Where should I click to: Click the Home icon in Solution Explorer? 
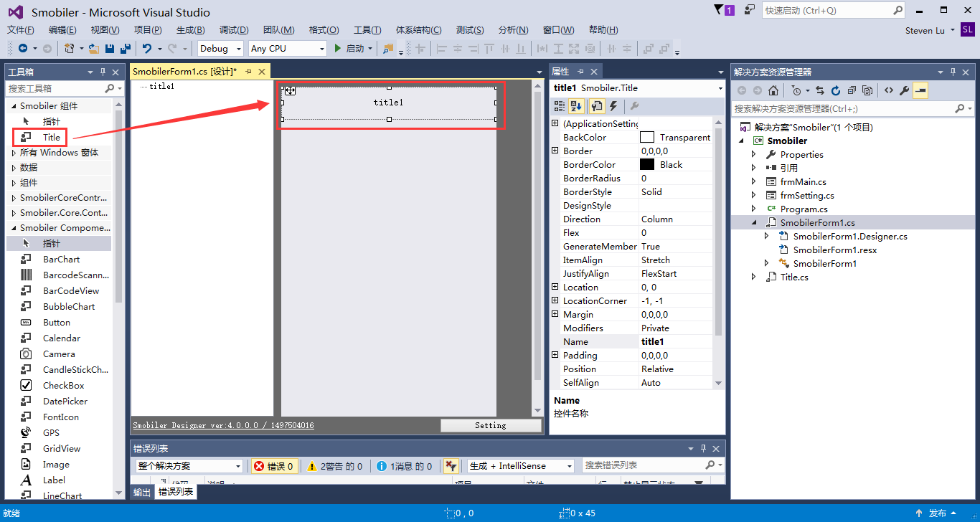point(773,90)
